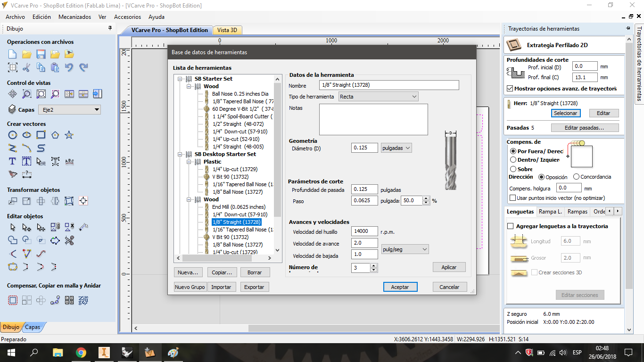Create a new file from the Dibujo panel
Image resolution: width=644 pixels, height=362 pixels.
pos(13,54)
